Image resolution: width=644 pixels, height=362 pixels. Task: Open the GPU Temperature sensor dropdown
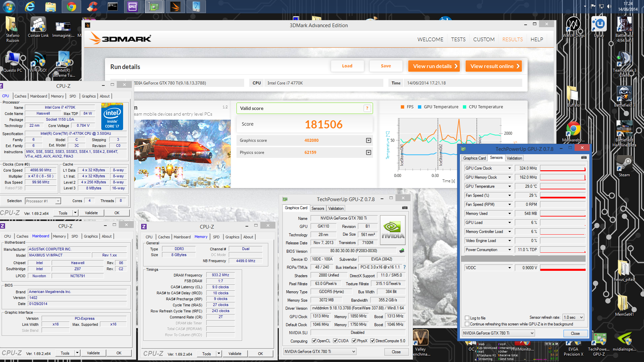(x=509, y=186)
